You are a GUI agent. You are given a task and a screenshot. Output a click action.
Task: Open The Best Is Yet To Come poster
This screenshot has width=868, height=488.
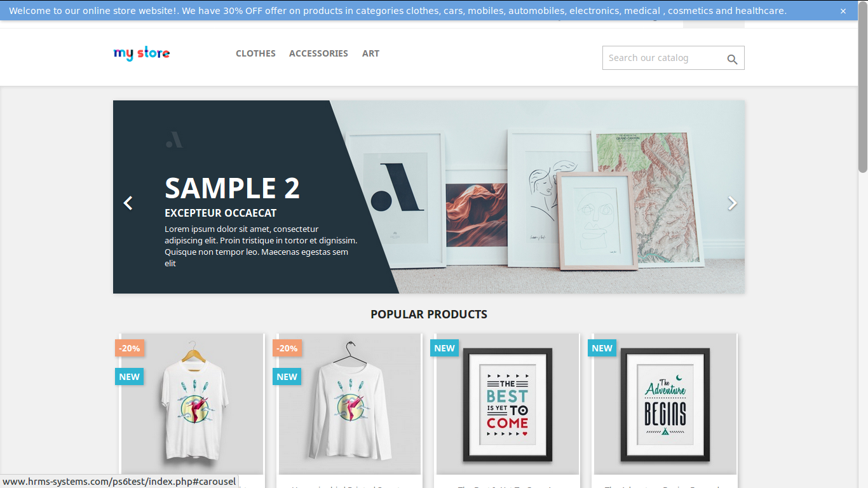tap(507, 404)
